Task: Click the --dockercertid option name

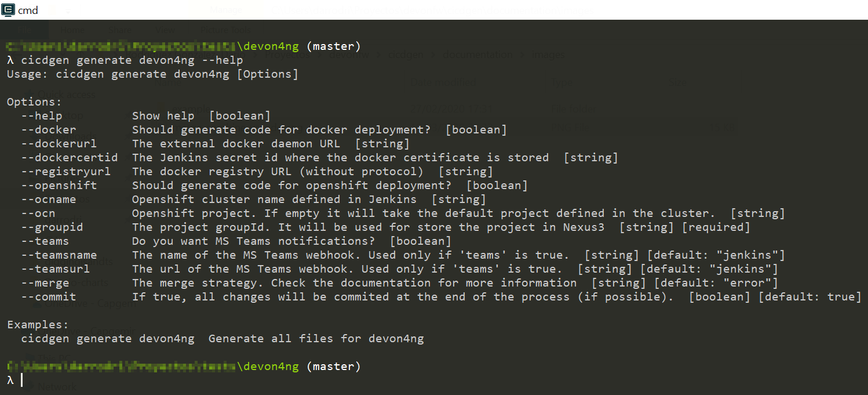Action: [69, 158]
